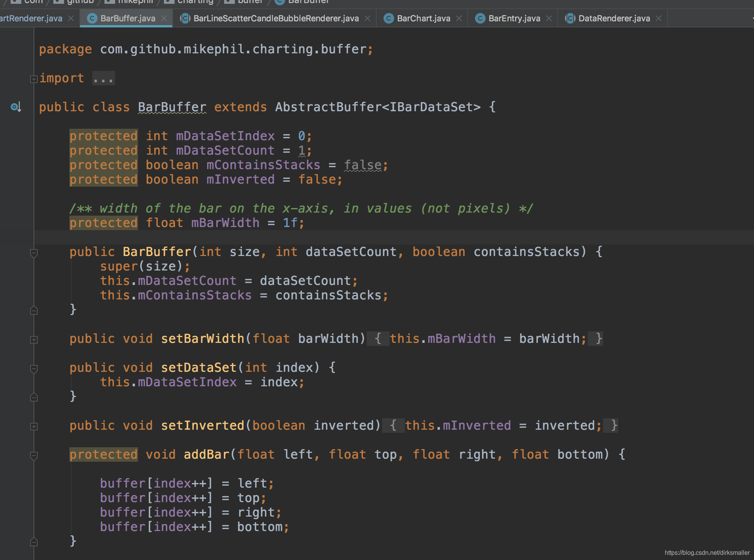Click the mInverted field declaration

241,179
